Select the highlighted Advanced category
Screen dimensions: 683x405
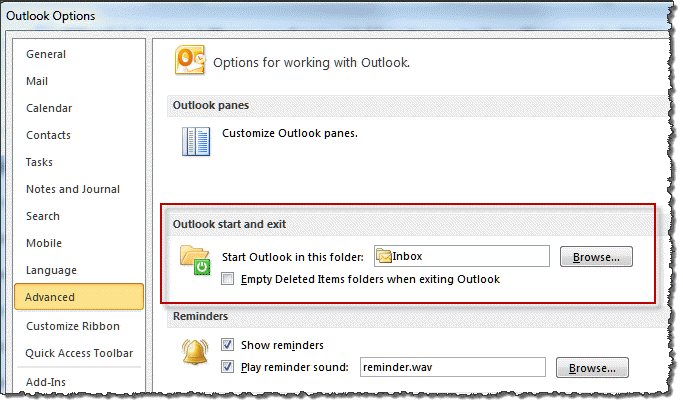pos(79,297)
